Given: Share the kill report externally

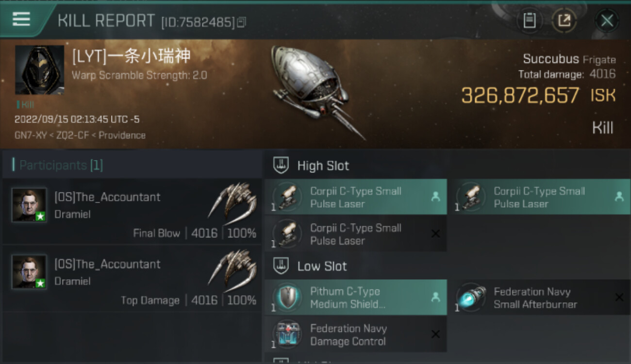Looking at the screenshot, I should tap(564, 20).
